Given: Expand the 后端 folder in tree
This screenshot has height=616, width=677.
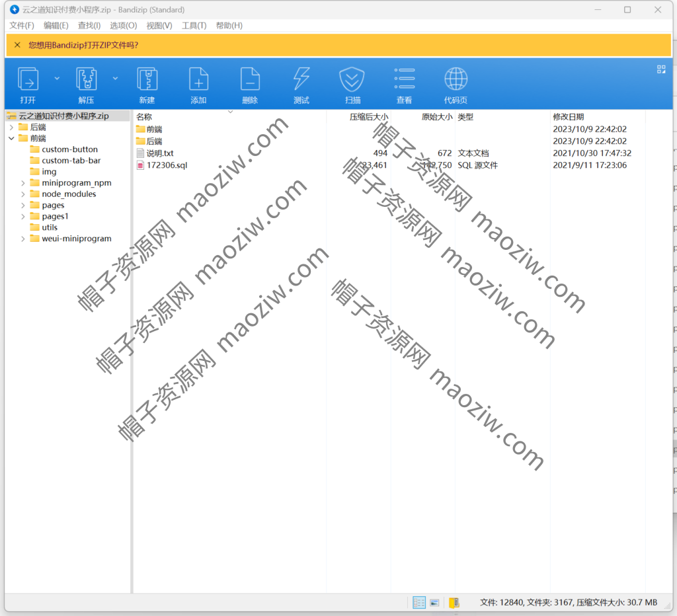Looking at the screenshot, I should [x=12, y=127].
